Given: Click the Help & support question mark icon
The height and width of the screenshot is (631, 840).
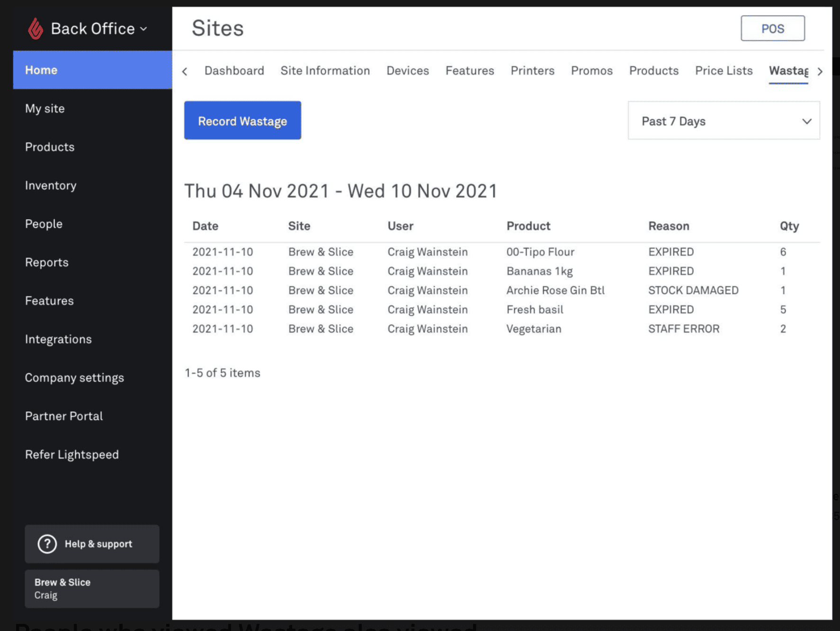Looking at the screenshot, I should pyautogui.click(x=47, y=544).
